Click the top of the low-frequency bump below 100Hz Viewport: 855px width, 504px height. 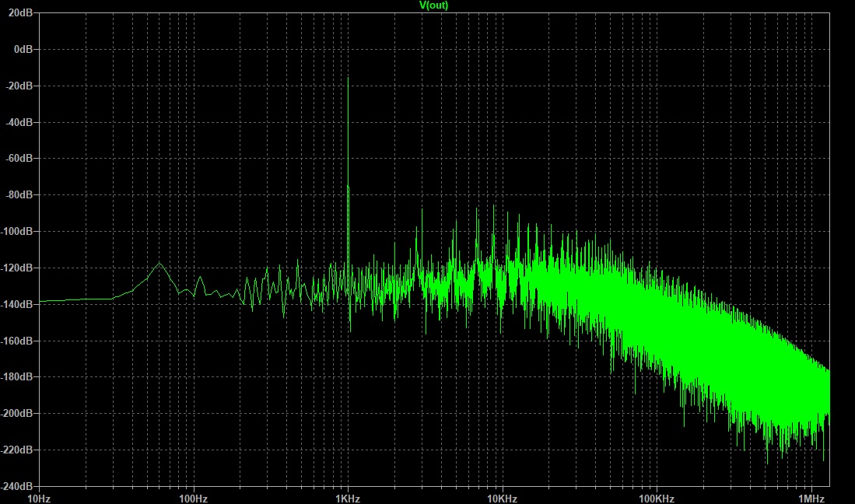coord(160,264)
